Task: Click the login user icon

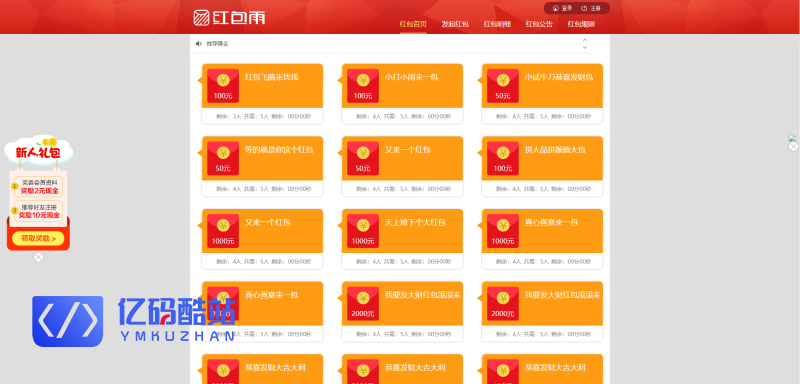Action: (556, 9)
